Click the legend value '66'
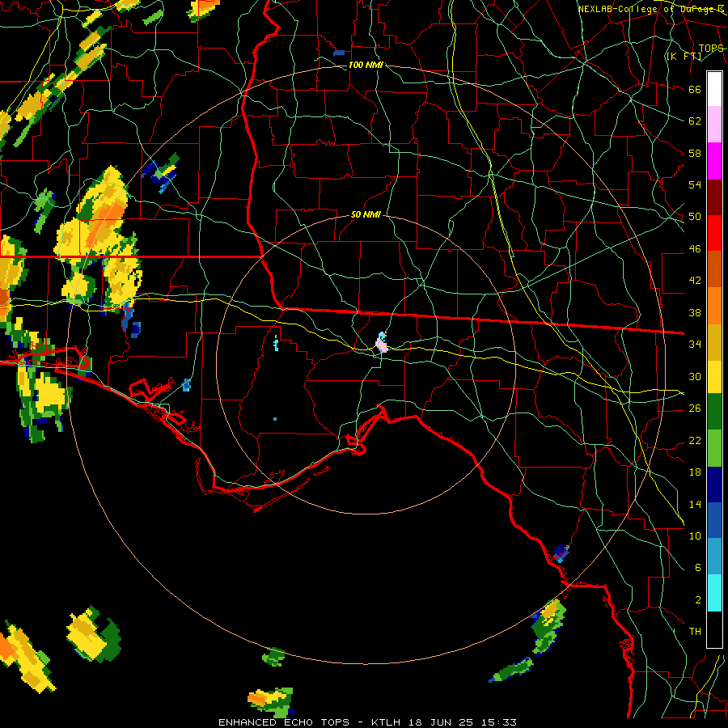The height and width of the screenshot is (728, 728). point(695,89)
